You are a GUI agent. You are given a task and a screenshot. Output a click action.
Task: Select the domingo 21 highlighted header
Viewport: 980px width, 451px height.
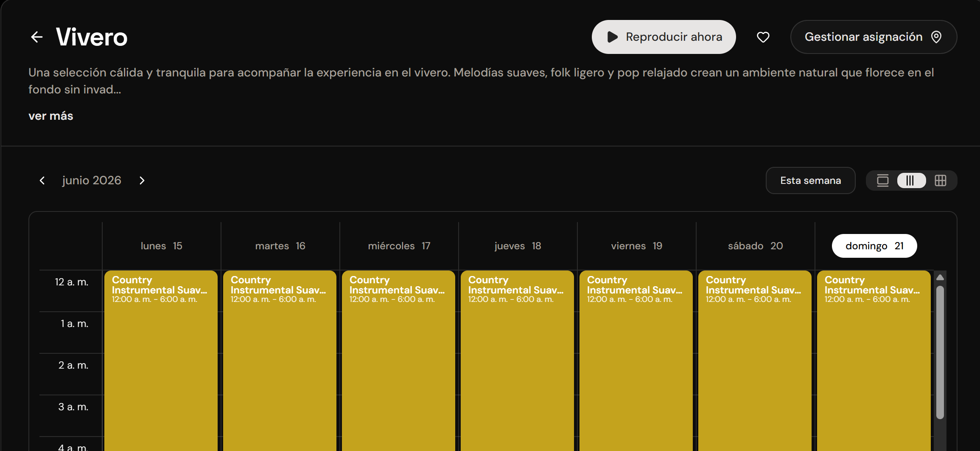point(874,246)
